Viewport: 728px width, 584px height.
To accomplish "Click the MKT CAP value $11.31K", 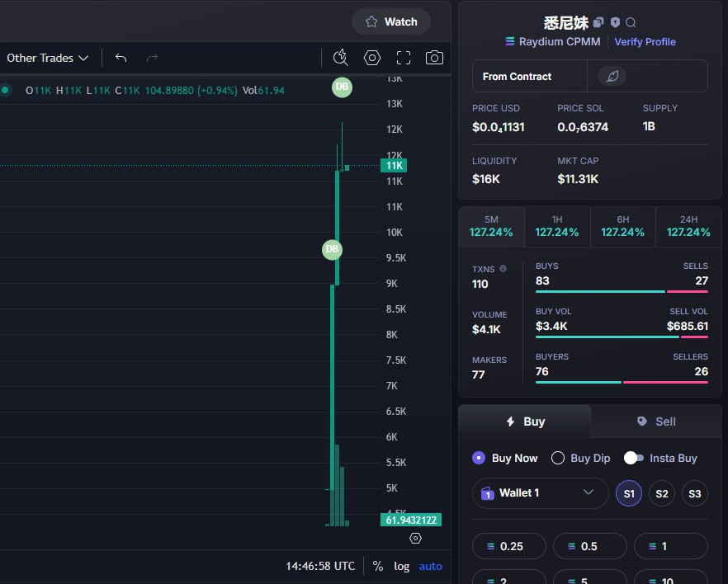I will tap(578, 179).
